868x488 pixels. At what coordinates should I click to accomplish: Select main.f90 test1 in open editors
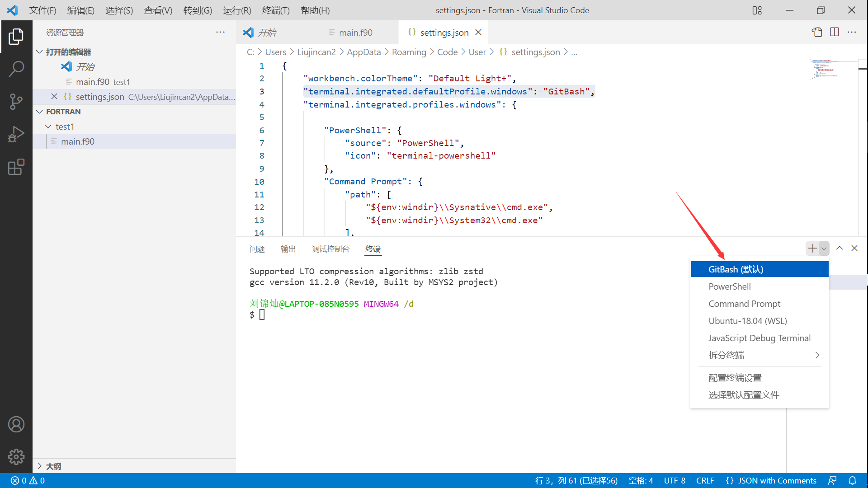[x=134, y=82]
